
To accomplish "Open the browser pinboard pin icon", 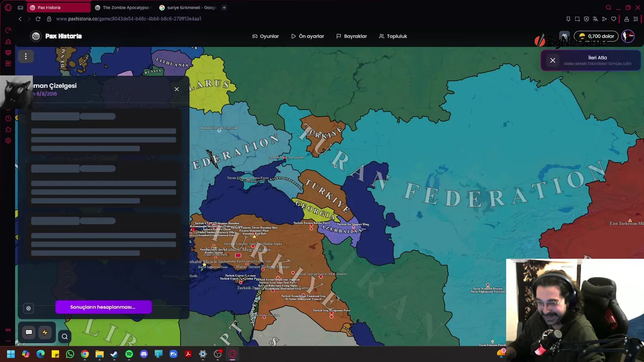I will [568, 19].
